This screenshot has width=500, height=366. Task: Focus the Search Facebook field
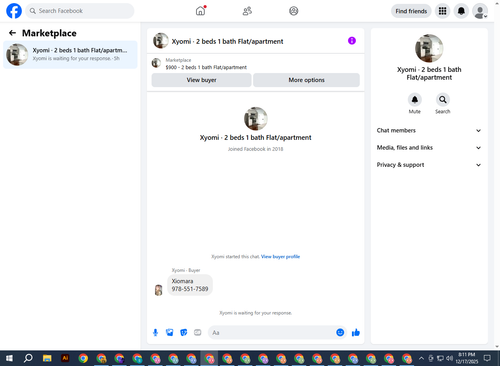(x=80, y=11)
